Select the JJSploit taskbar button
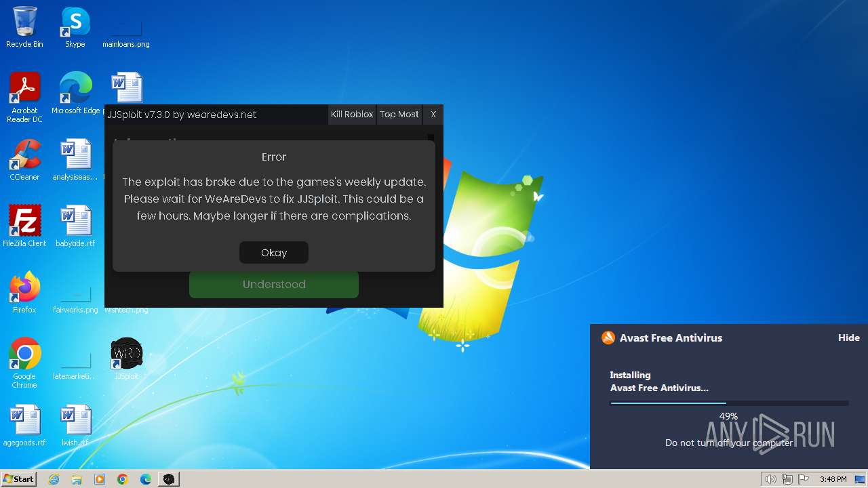The width and height of the screenshot is (868, 488). 169,479
